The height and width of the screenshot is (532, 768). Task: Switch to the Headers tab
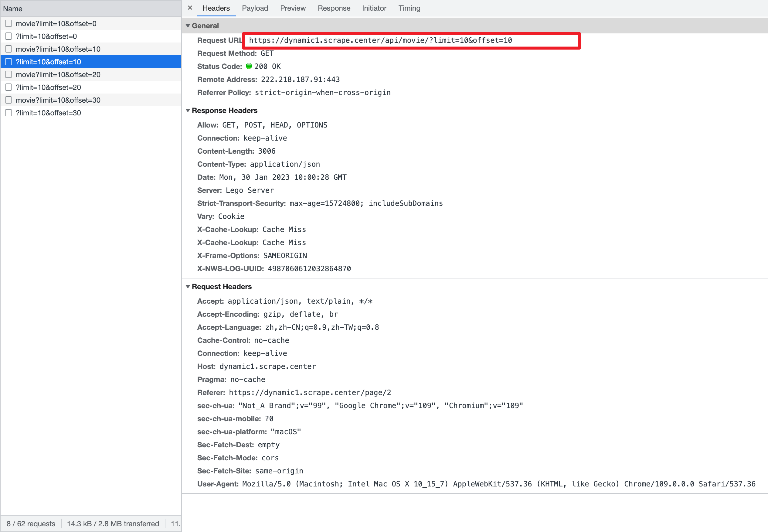pyautogui.click(x=216, y=8)
